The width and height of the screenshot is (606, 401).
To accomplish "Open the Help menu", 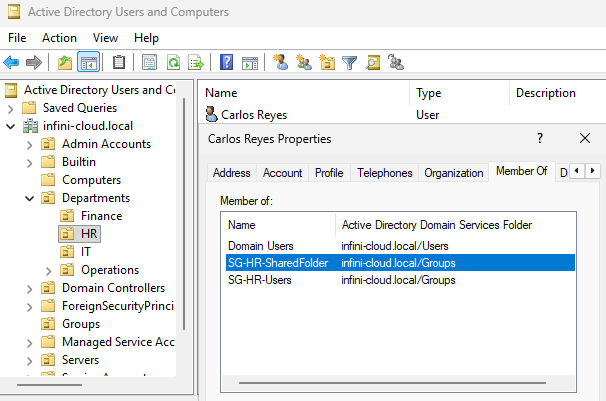I will 146,38.
